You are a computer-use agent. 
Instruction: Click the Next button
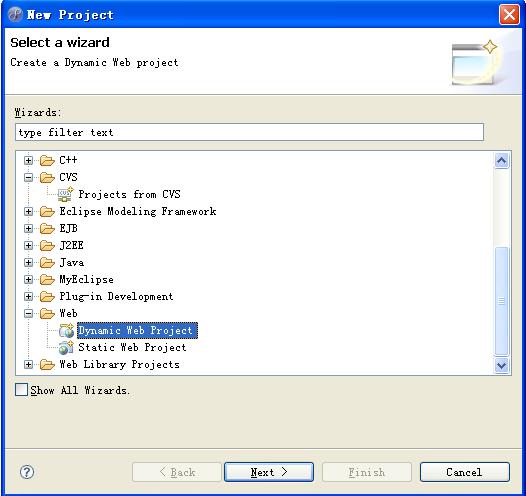click(x=269, y=472)
